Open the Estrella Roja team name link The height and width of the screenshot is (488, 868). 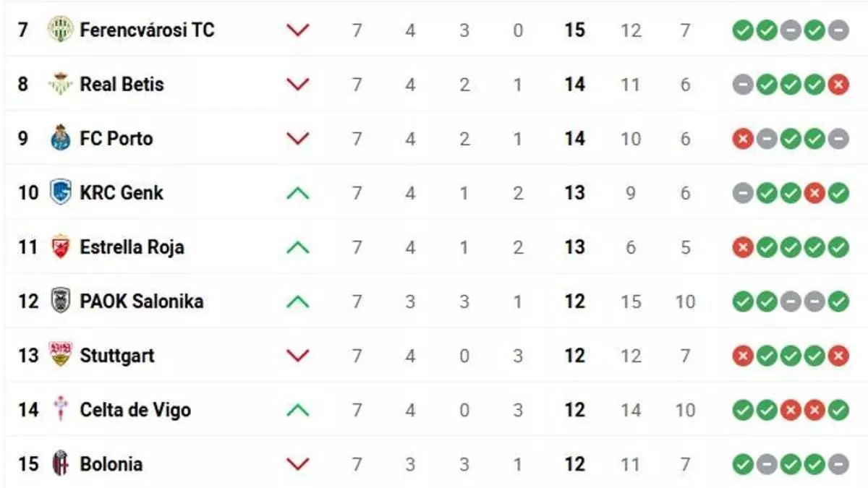[x=132, y=247]
